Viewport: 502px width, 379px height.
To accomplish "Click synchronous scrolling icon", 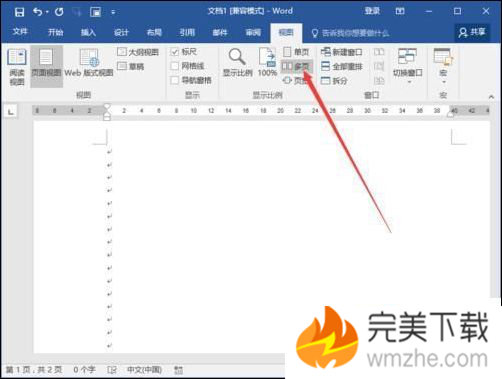I will coord(379,66).
